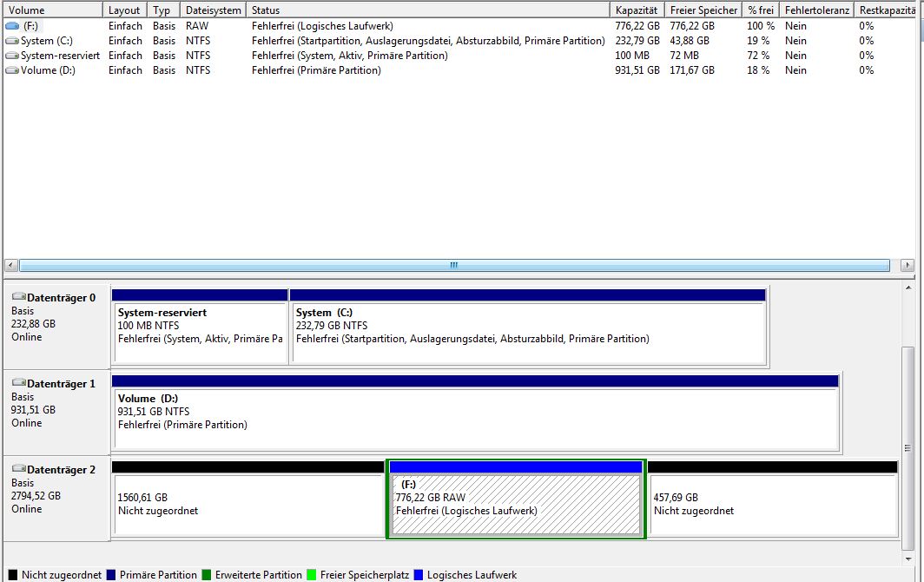Sort by the Kapazität column header
The width and height of the screenshot is (924, 582).
[x=637, y=10]
